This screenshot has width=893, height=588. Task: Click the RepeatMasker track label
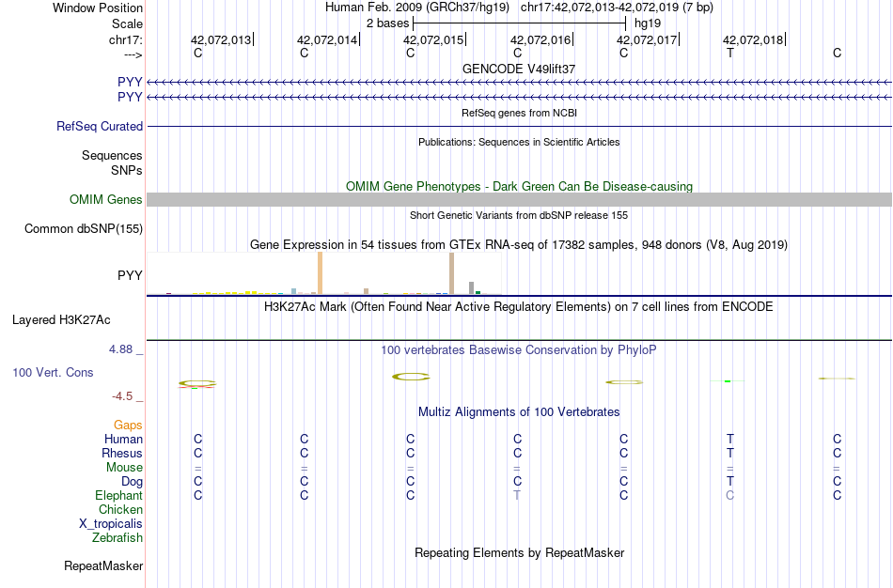point(103,565)
